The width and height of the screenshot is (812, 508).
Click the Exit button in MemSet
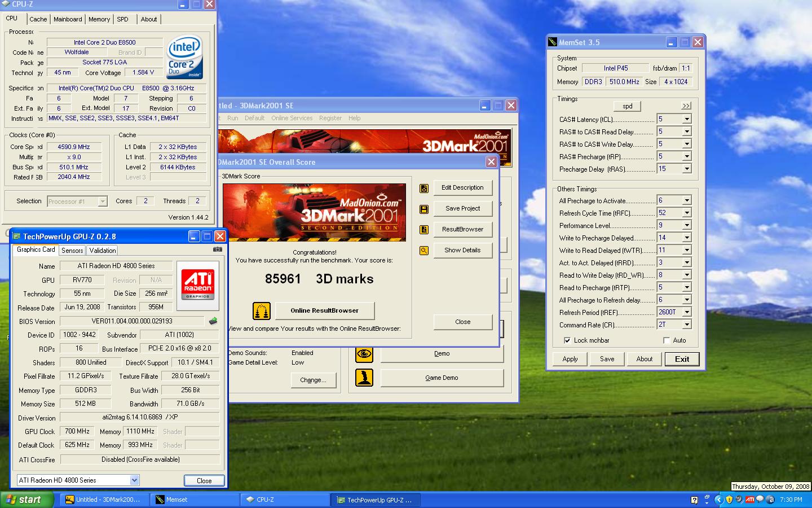point(682,359)
